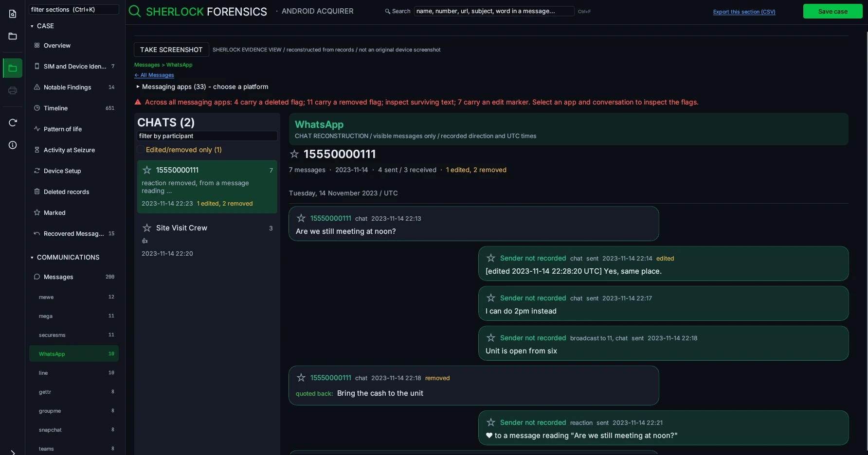Click the gray folder icon in left rail

pos(13,36)
